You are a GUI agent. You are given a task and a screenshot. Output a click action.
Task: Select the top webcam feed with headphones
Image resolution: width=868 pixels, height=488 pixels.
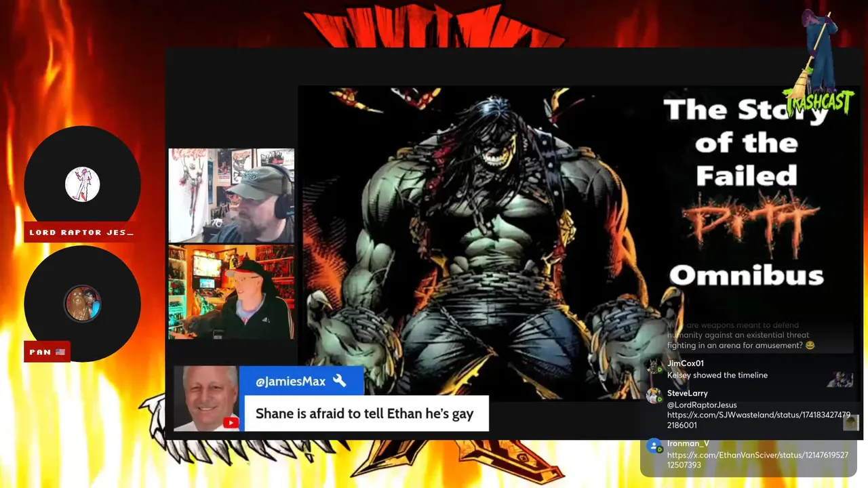pyautogui.click(x=231, y=196)
